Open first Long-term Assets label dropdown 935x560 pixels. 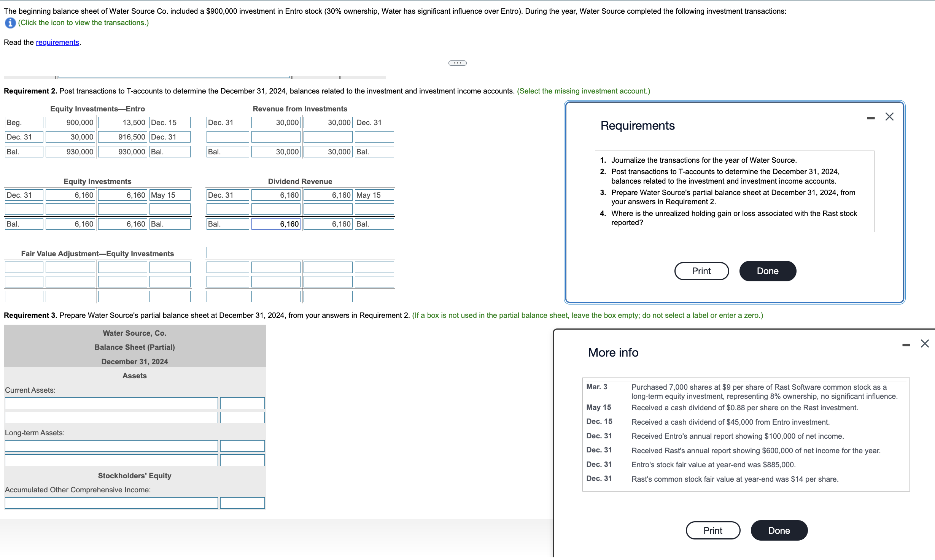[111, 446]
